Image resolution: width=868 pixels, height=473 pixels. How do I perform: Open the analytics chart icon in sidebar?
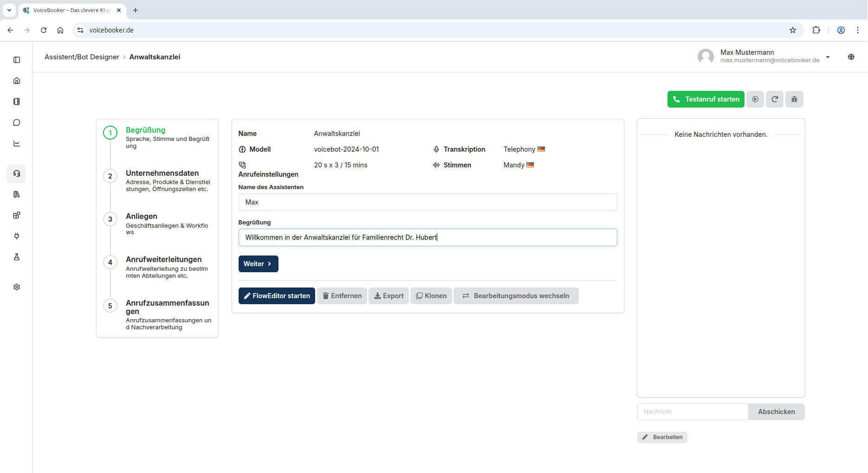coord(17,143)
